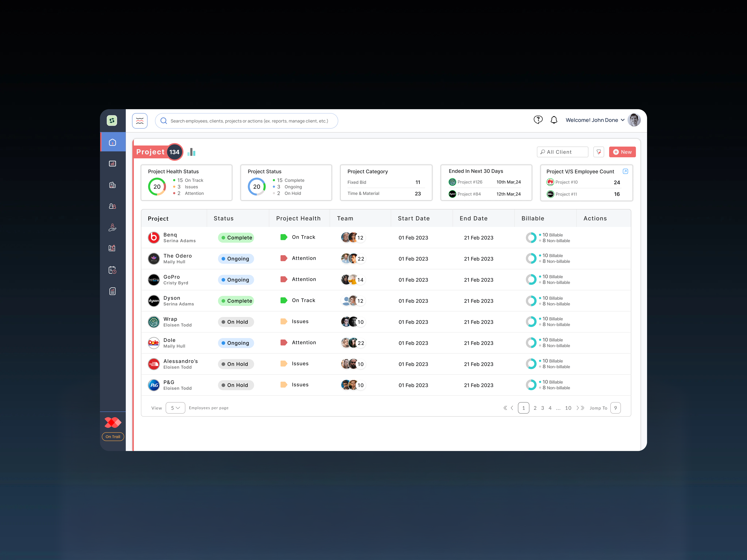Open the bar chart icon beside Project
Screen dimensions: 747x560
(x=191, y=152)
